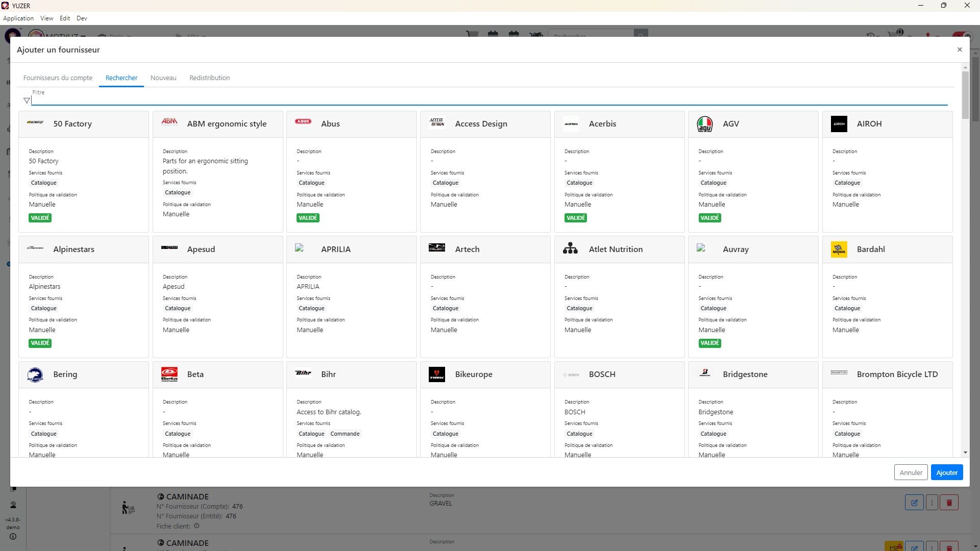Click the Bering supplier logo
This screenshot has height=551, width=980.
(x=35, y=375)
